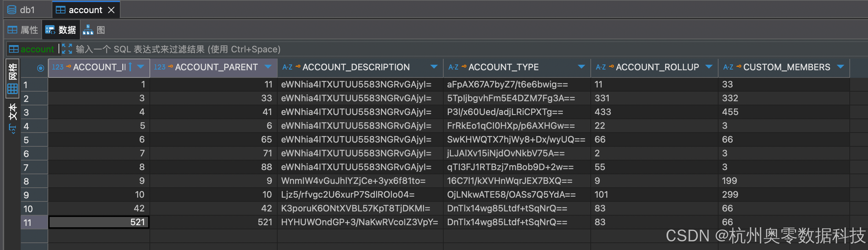868x250 pixels.
Task: Select cell HYHUWOndGP+3/NaKwRVcoIZ3VpY=
Action: coord(360,222)
